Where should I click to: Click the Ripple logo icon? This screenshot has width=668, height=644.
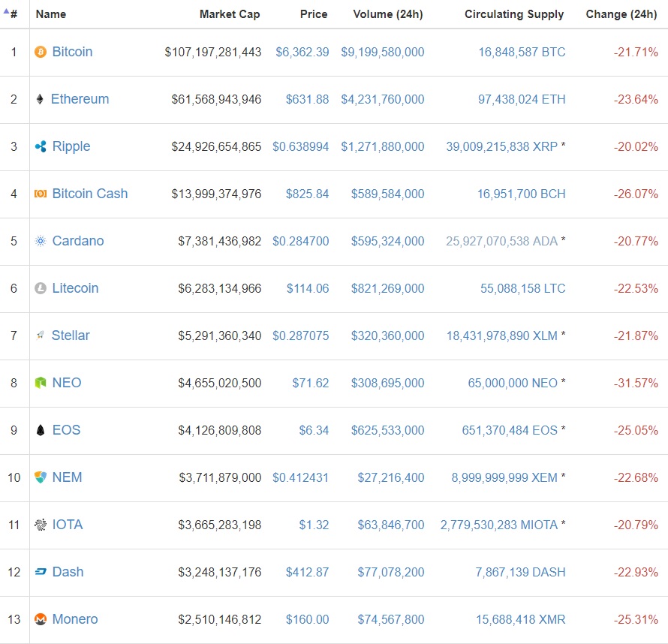click(x=41, y=146)
